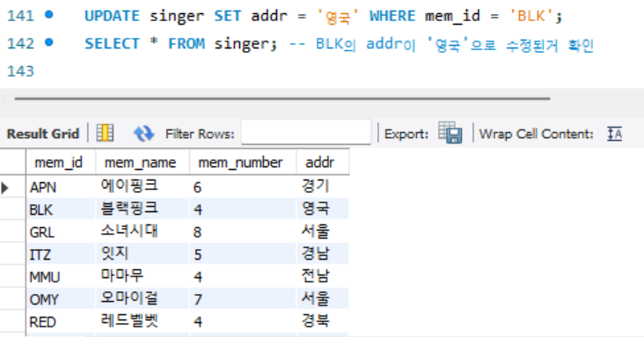Select mem_number cell showing 5
Screen dimensions: 644x337
[243, 254]
